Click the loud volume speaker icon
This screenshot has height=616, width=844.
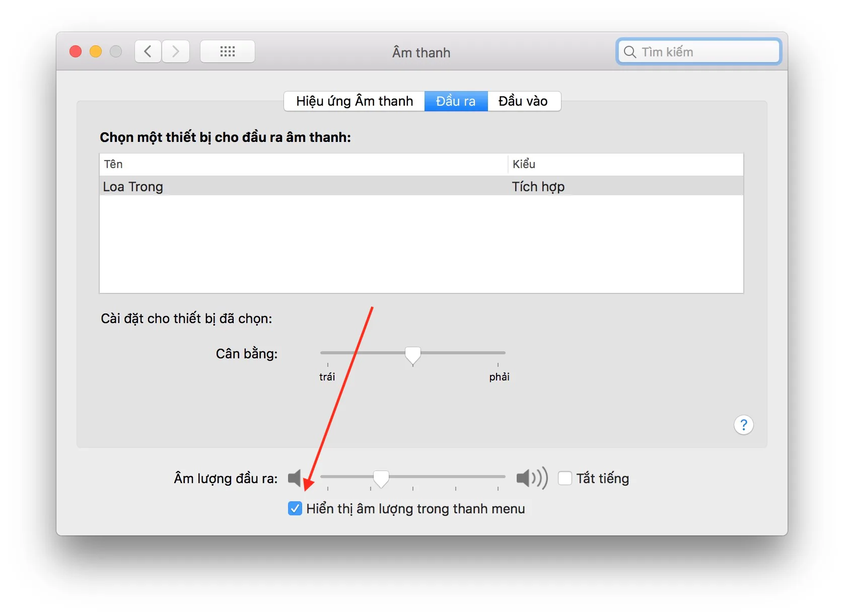pyautogui.click(x=532, y=478)
